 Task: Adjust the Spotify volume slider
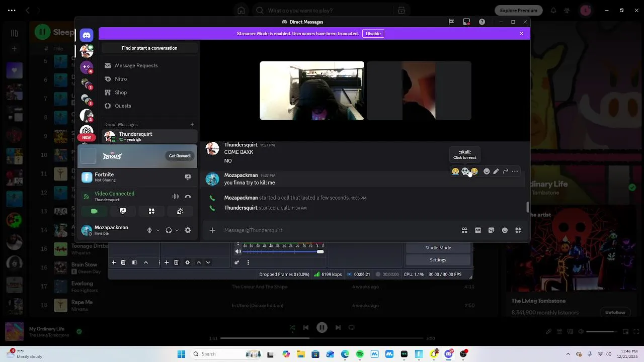[x=600, y=331]
